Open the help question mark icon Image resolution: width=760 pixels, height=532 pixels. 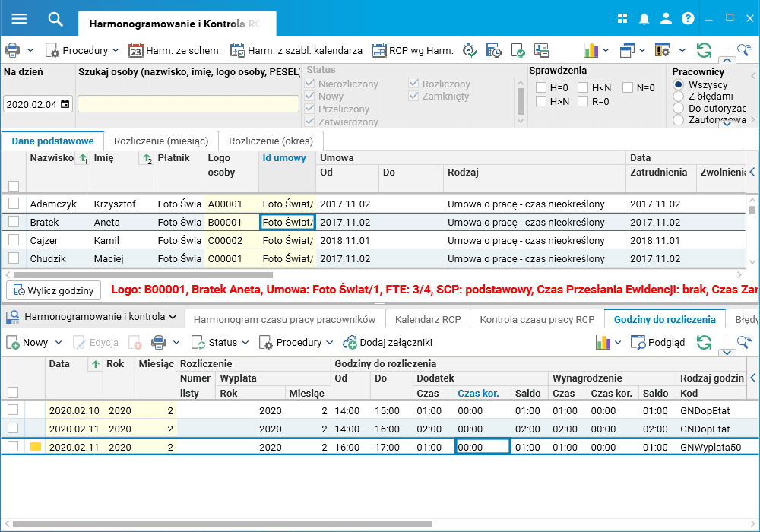(x=688, y=19)
